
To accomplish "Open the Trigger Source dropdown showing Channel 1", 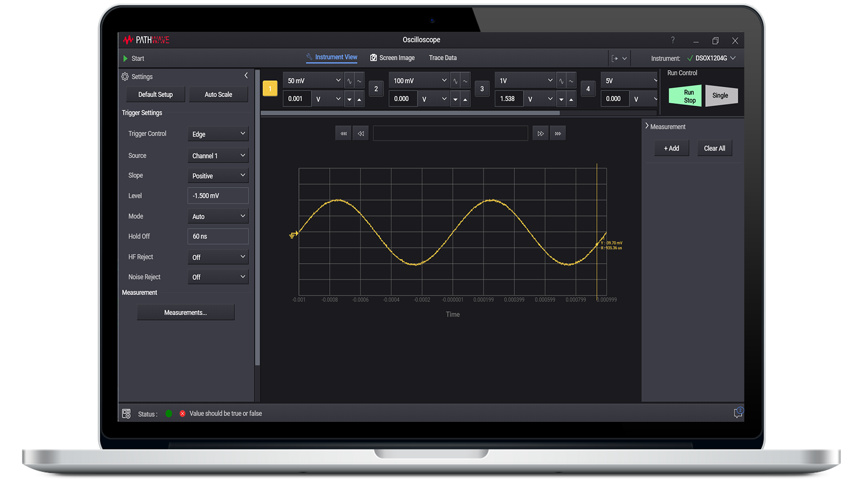I will click(218, 156).
